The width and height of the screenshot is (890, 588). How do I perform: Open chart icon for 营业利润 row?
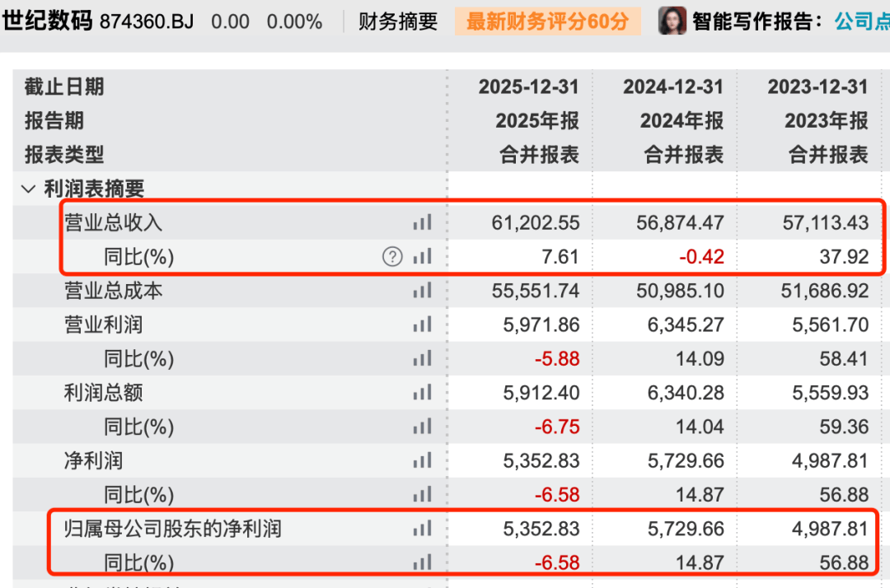click(x=422, y=324)
